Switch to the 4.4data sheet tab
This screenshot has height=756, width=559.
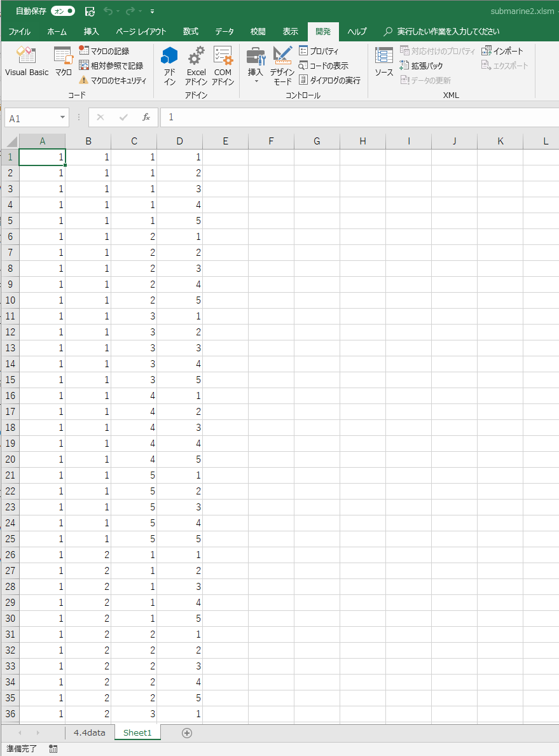[x=89, y=732]
